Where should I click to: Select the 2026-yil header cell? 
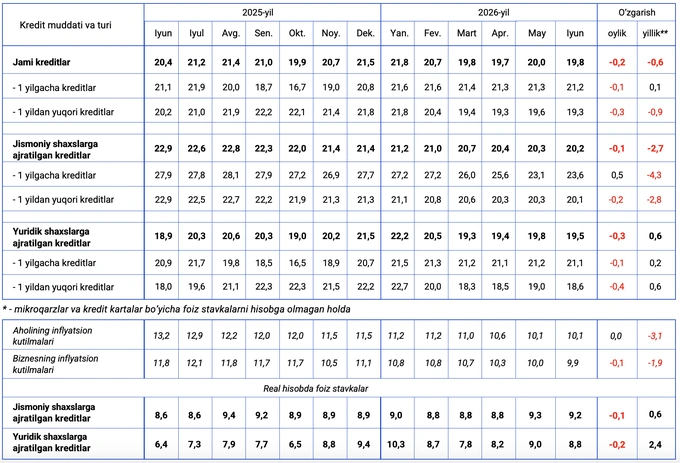[x=494, y=13]
